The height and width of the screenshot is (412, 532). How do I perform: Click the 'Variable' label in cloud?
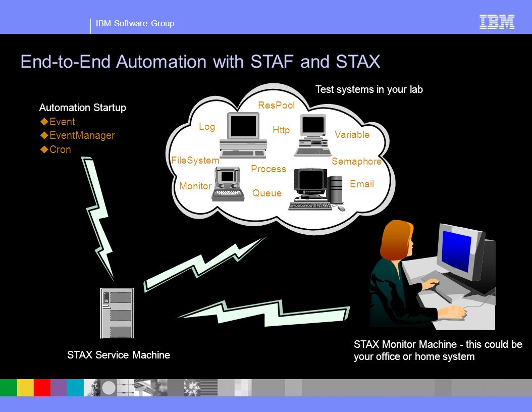[352, 134]
